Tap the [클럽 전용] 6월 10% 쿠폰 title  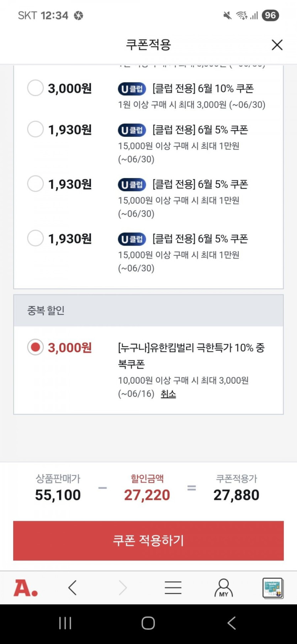click(x=203, y=88)
